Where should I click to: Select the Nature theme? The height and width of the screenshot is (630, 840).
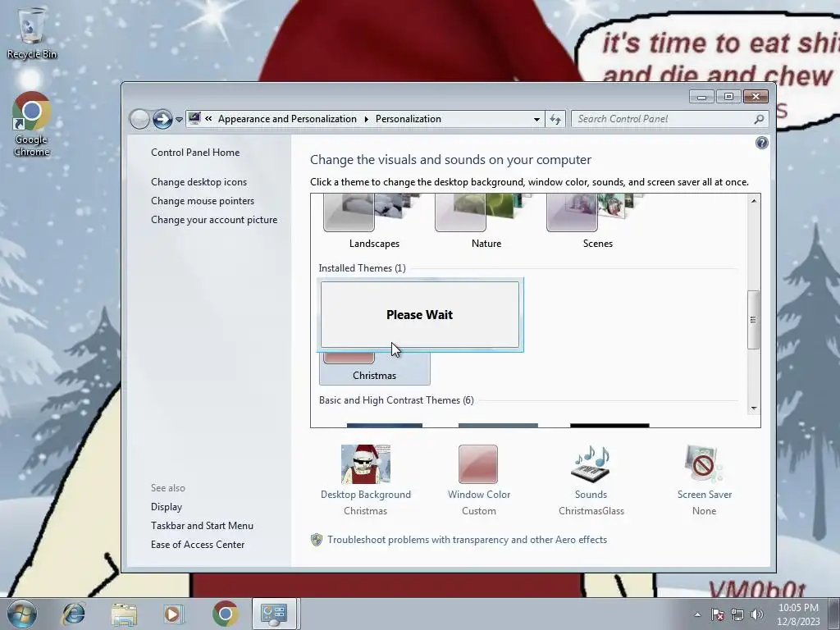[x=486, y=221]
